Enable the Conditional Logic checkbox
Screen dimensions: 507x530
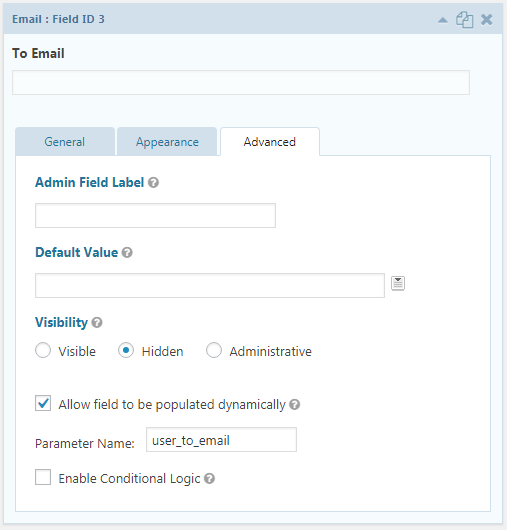click(43, 477)
